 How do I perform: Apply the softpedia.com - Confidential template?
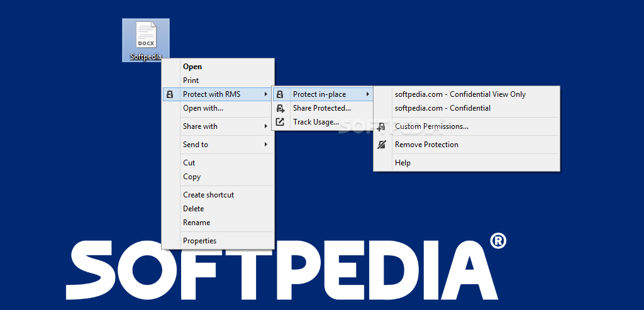coord(467,108)
